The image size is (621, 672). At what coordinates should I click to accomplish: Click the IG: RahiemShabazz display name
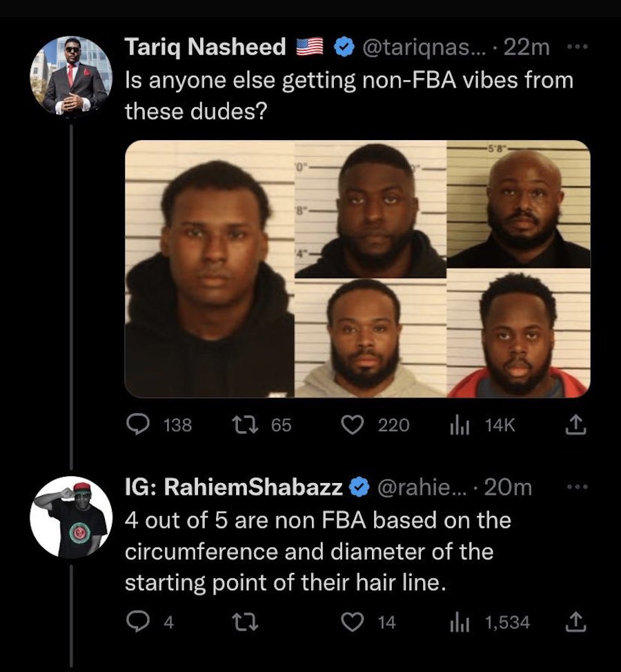pos(233,487)
